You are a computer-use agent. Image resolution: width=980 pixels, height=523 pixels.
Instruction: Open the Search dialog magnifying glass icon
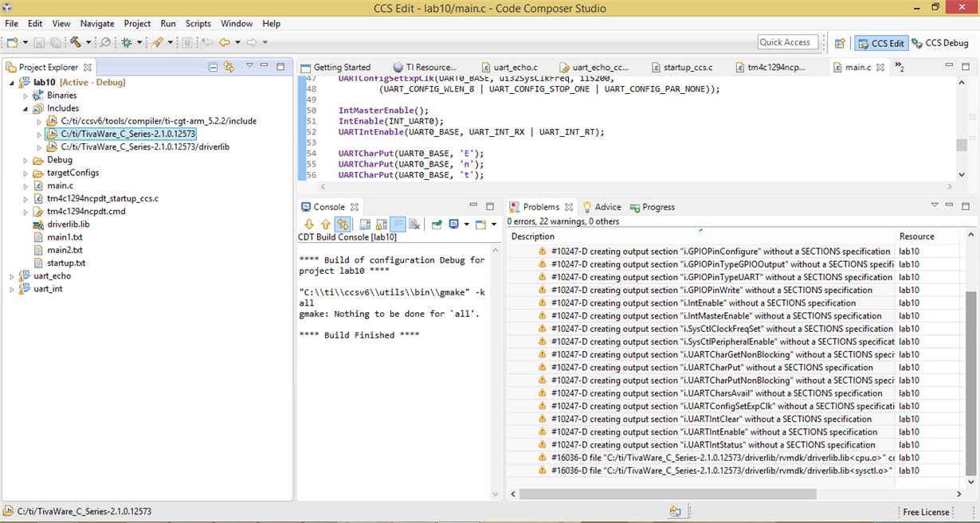tap(105, 42)
